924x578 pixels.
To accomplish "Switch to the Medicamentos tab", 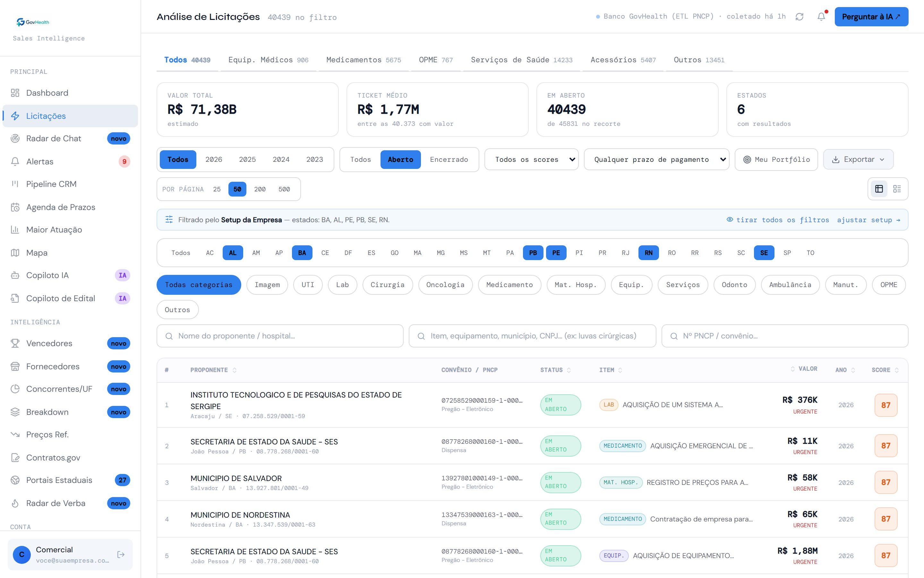I will pyautogui.click(x=364, y=60).
